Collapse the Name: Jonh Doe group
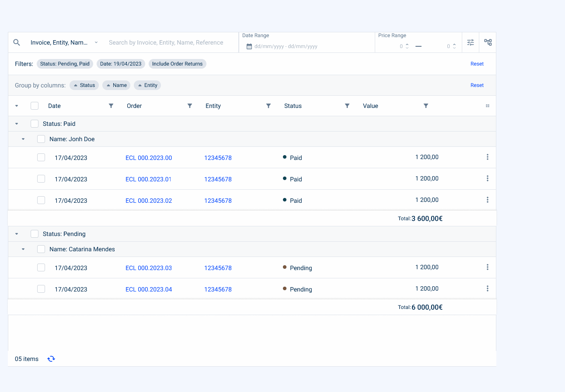The image size is (565, 392). point(23,139)
